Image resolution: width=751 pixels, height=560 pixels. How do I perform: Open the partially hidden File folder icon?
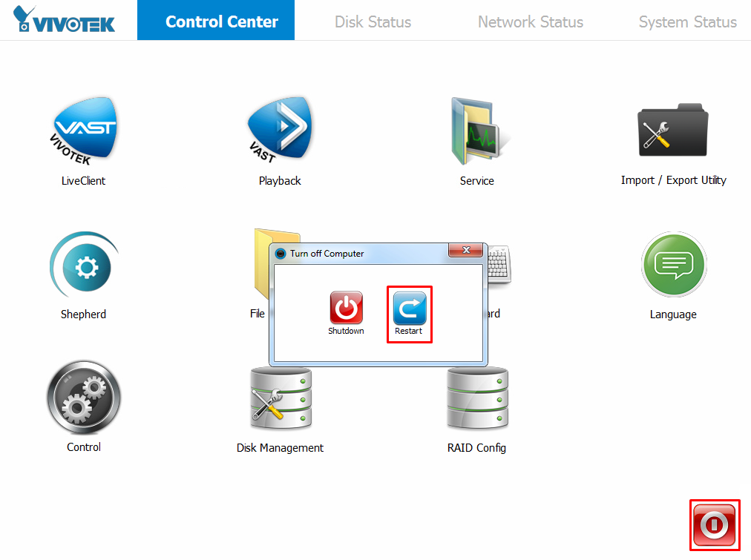tap(262, 263)
